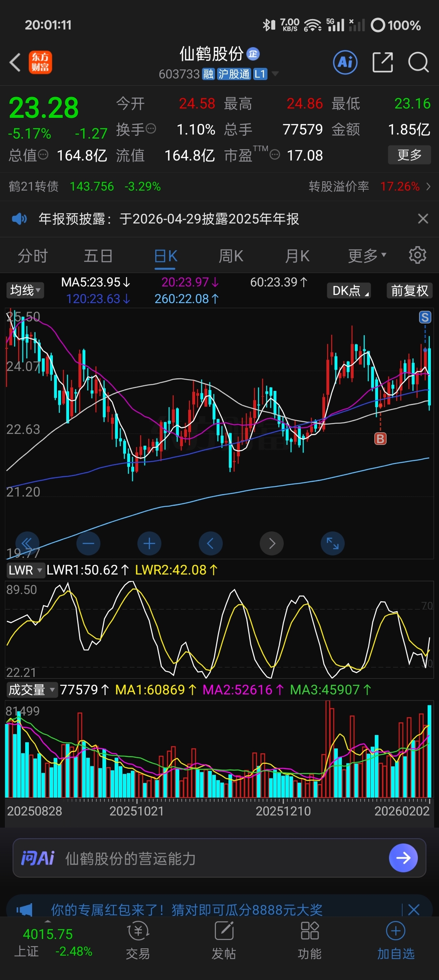Submit the Ask AI query arrow
This screenshot has width=439, height=980.
(403, 858)
